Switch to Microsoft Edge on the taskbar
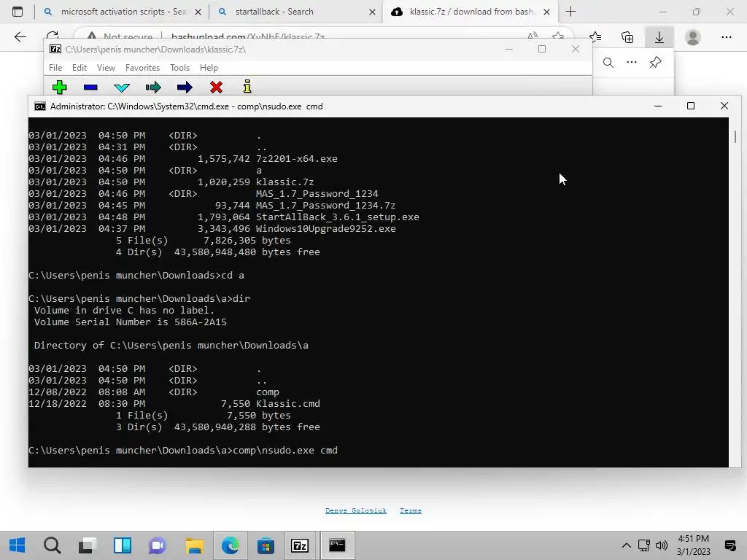 click(x=230, y=545)
